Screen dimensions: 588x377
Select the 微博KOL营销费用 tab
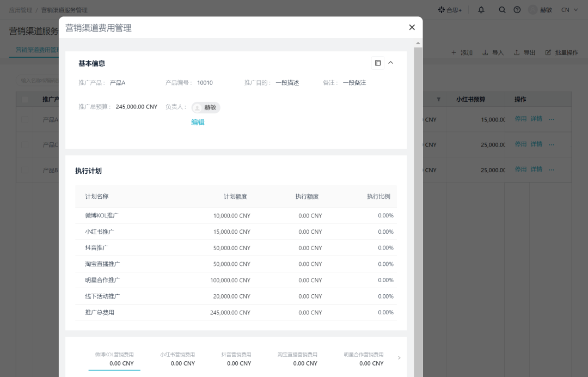tap(114, 359)
